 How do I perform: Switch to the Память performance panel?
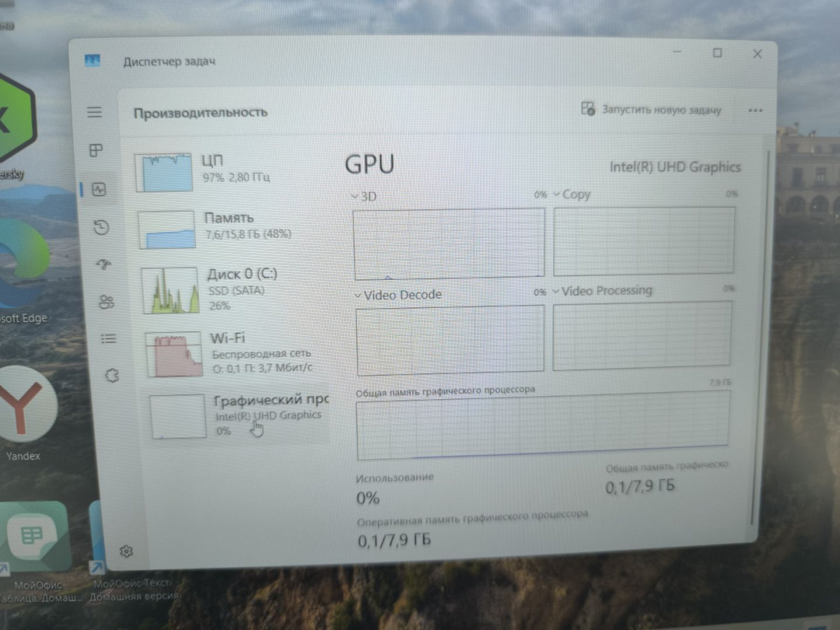click(210, 225)
